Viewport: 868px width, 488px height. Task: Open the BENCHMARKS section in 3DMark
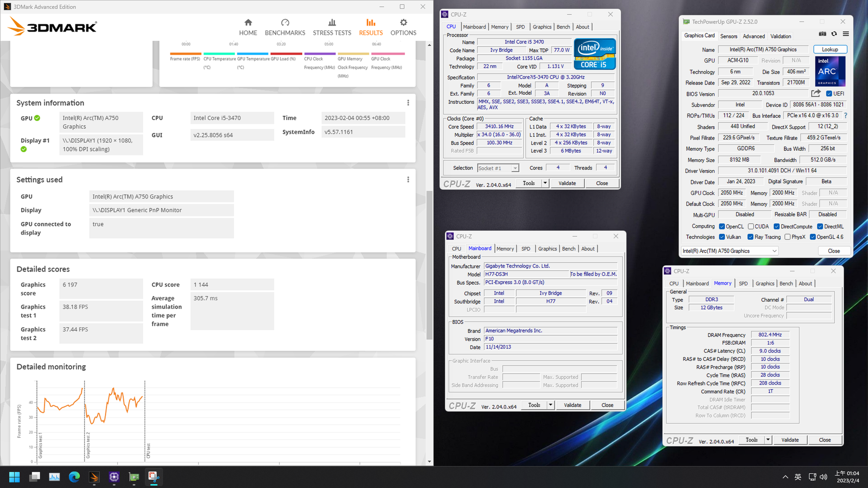tap(285, 27)
